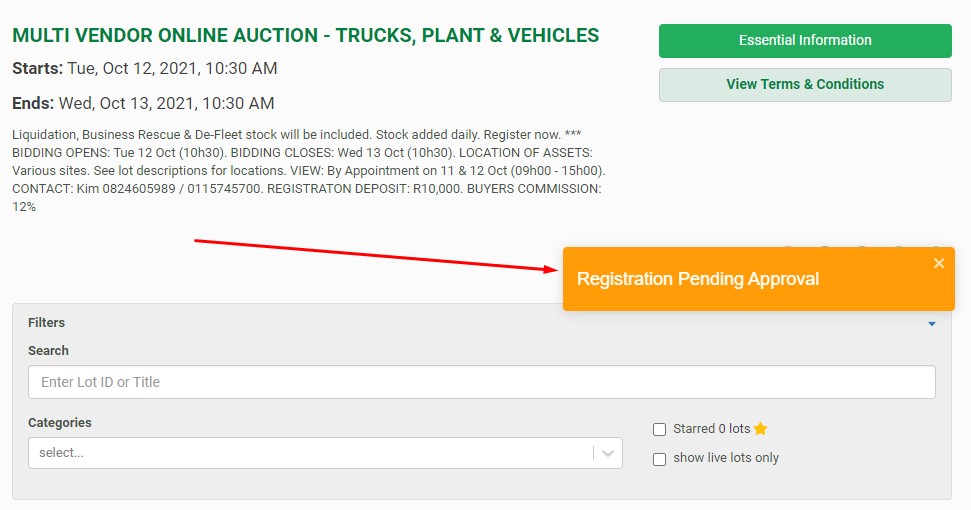Open the Categories chevron arrow
This screenshot has height=510, width=971.
point(608,453)
